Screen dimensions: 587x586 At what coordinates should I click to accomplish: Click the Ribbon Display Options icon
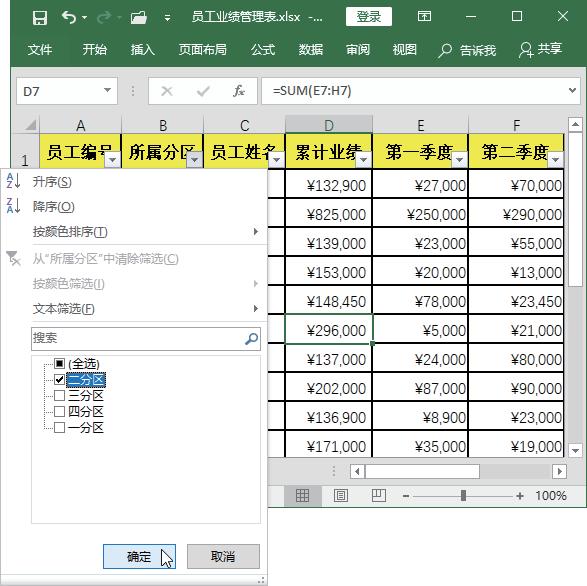(x=424, y=16)
